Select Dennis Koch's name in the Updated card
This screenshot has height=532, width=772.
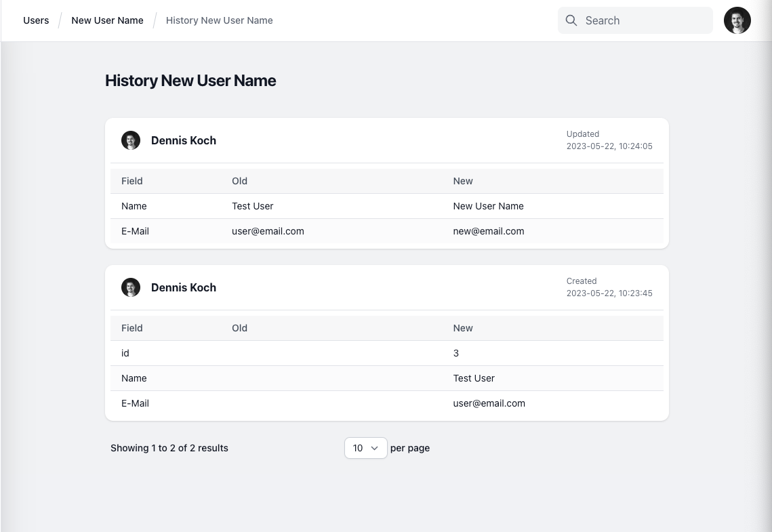coord(183,140)
